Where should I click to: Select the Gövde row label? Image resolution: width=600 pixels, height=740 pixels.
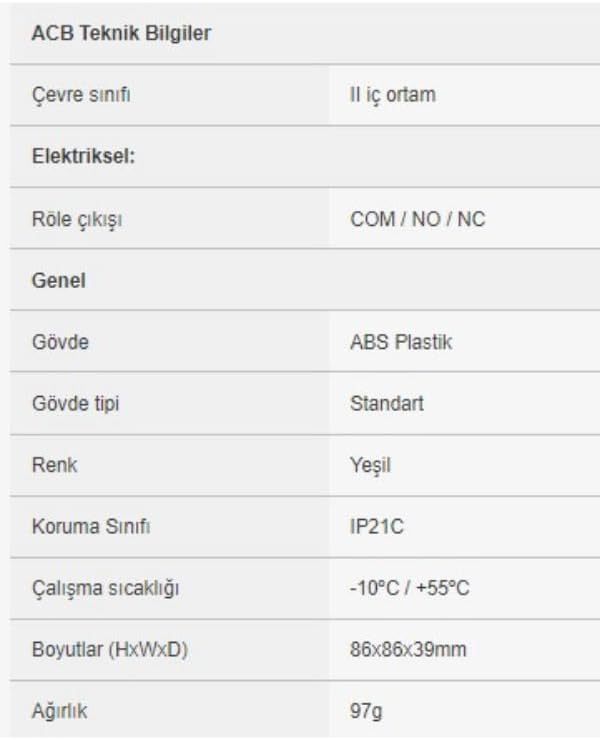pos(60,342)
